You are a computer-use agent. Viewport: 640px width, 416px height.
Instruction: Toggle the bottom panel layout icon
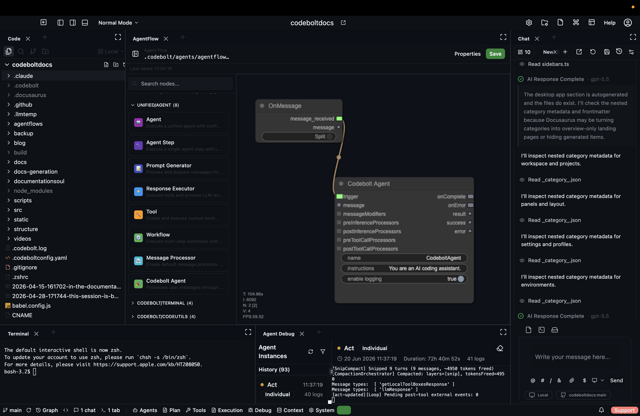tap(85, 23)
